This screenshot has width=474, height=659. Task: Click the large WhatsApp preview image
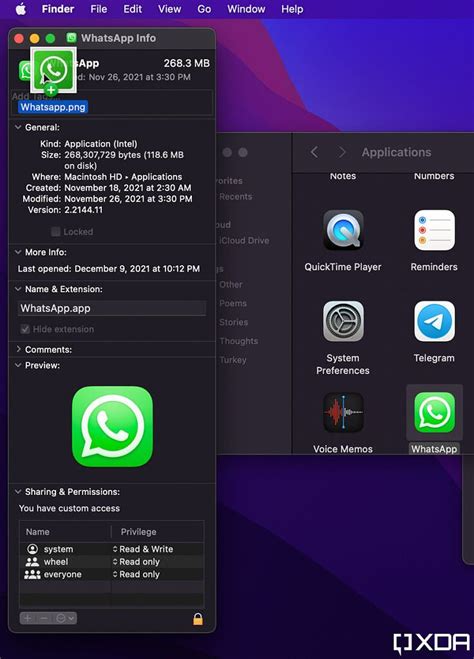[x=112, y=427]
